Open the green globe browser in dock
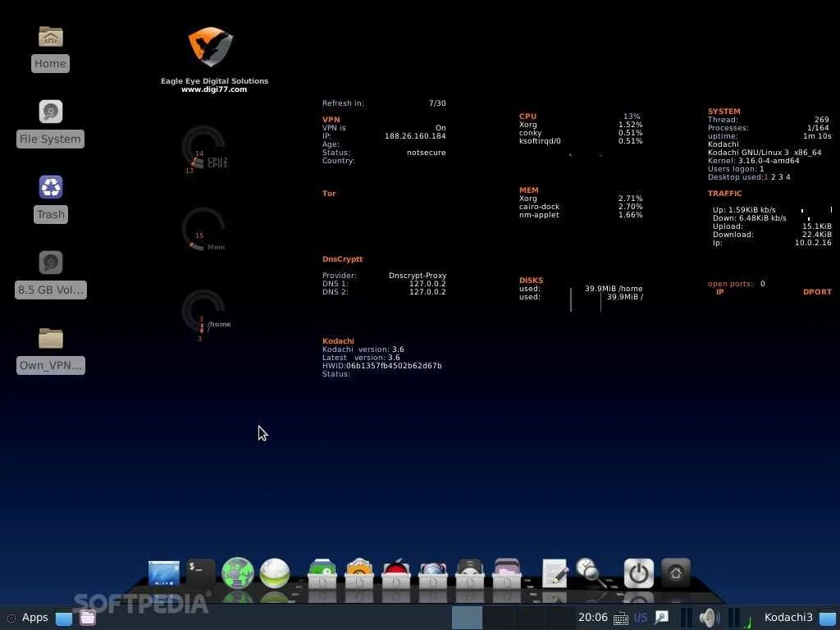The image size is (840, 630). 237,573
